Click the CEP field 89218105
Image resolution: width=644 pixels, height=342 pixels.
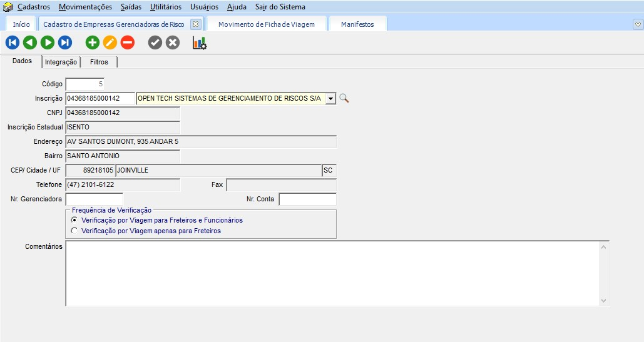[90, 170]
